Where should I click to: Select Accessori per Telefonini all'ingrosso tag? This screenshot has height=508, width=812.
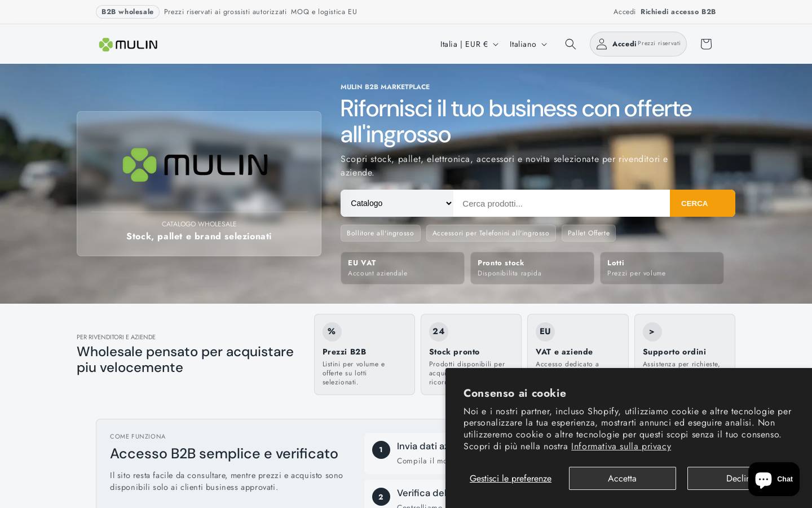pos(491,233)
